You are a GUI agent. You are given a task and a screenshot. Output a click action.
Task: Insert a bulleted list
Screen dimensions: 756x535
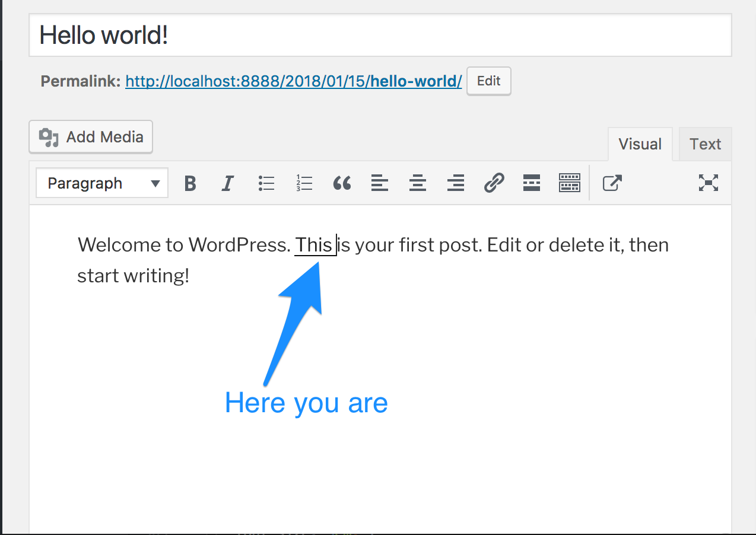click(x=266, y=183)
